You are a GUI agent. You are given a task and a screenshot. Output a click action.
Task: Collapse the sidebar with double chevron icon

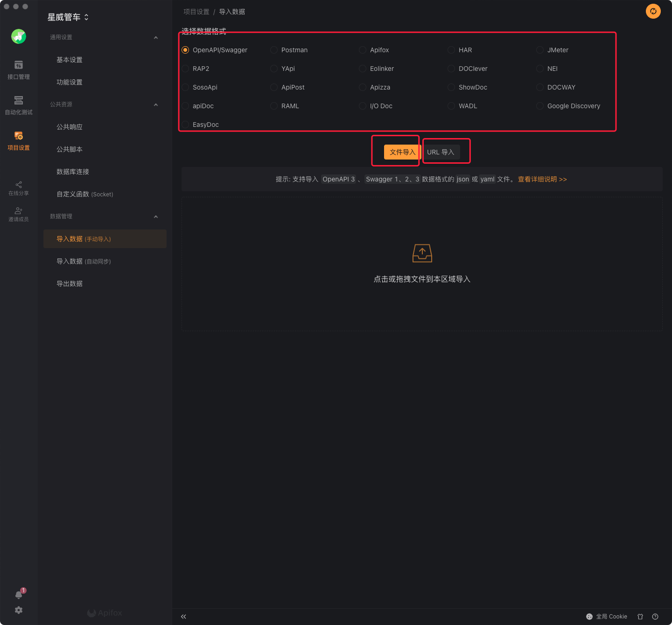tap(183, 617)
